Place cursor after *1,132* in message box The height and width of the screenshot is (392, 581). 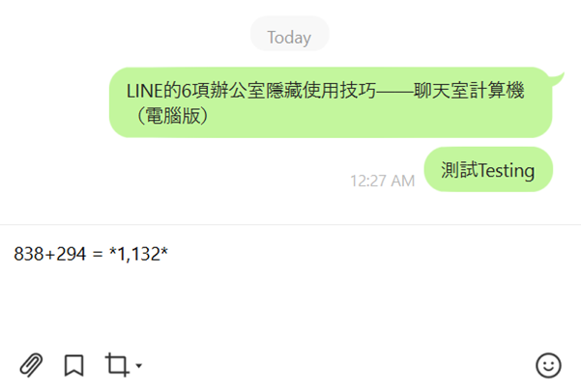[x=170, y=254]
